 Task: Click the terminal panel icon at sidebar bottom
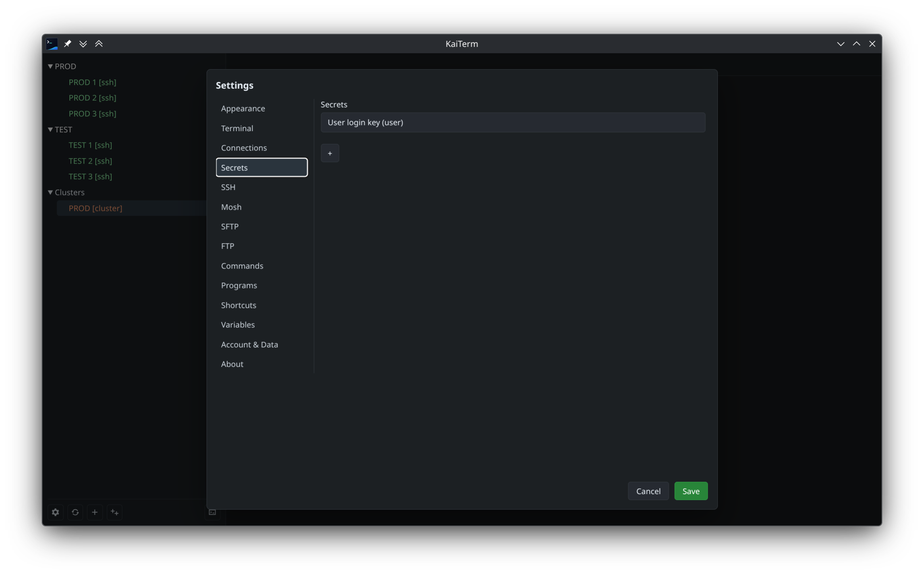212,512
